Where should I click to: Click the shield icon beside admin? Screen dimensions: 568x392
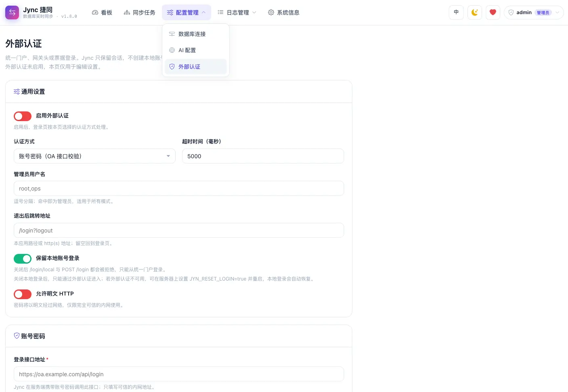pyautogui.click(x=511, y=13)
